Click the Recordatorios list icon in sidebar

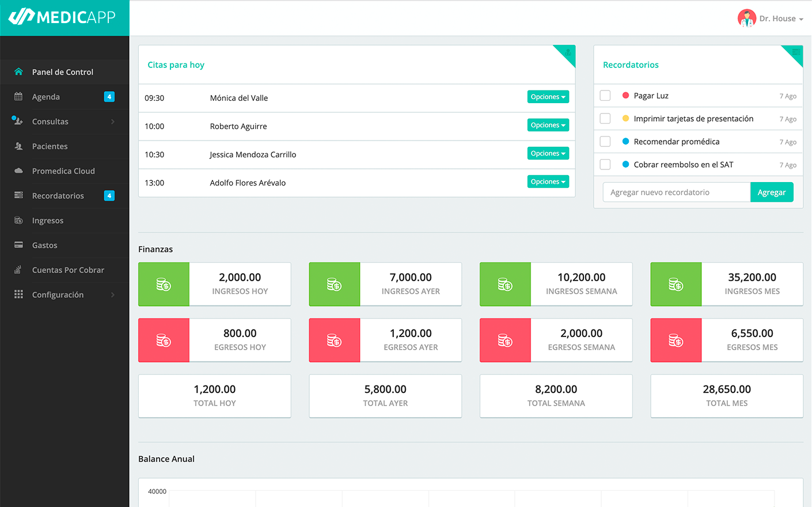[18, 195]
